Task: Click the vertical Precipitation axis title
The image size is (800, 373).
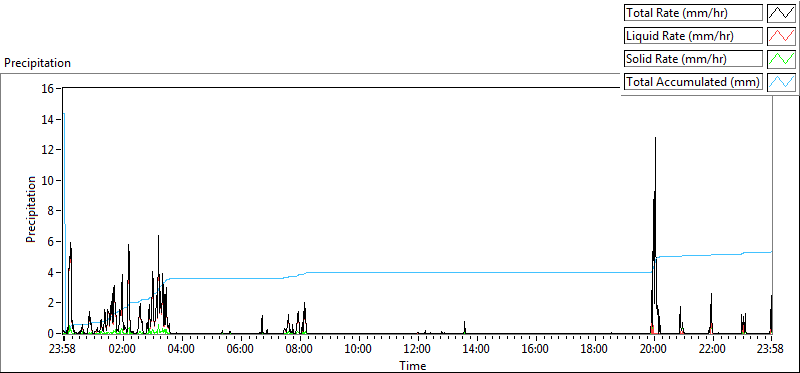Action: (x=31, y=209)
